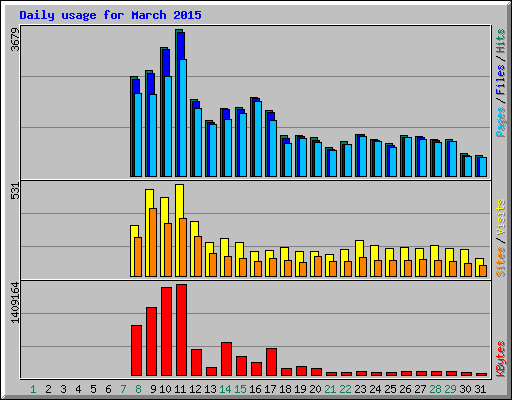
Task: Select day 8 on the x-axis
Action: point(138,389)
